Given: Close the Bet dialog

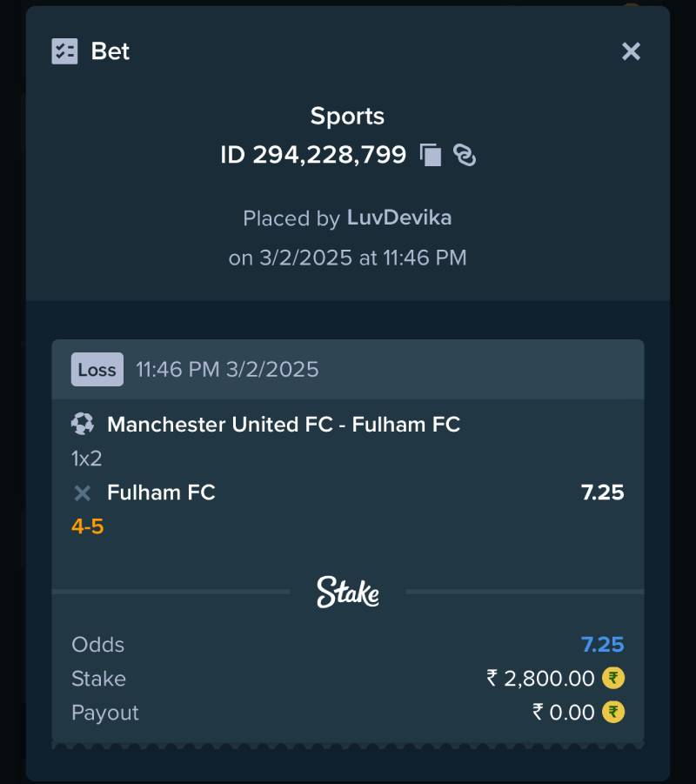Looking at the screenshot, I should pyautogui.click(x=631, y=51).
